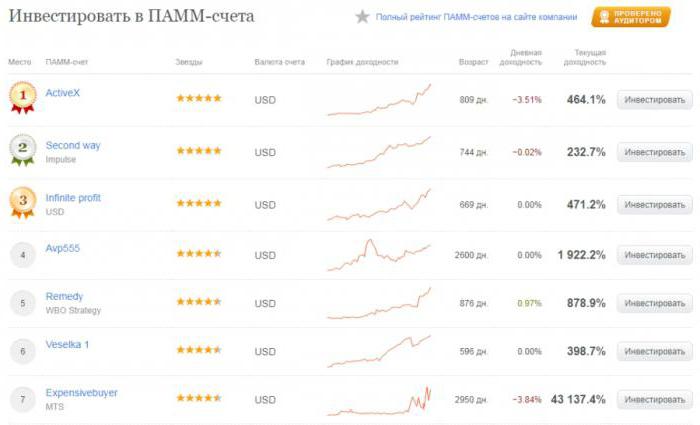Click the rank 4 circle icon

click(23, 255)
